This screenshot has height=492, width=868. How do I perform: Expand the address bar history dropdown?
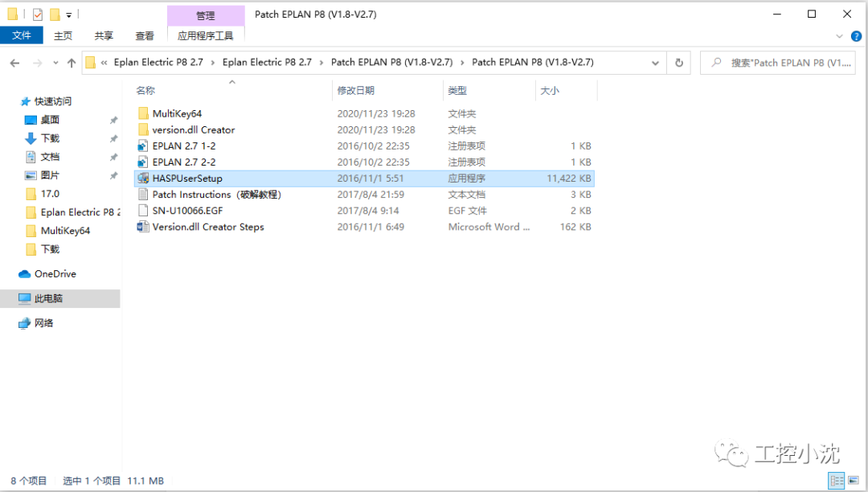click(655, 63)
